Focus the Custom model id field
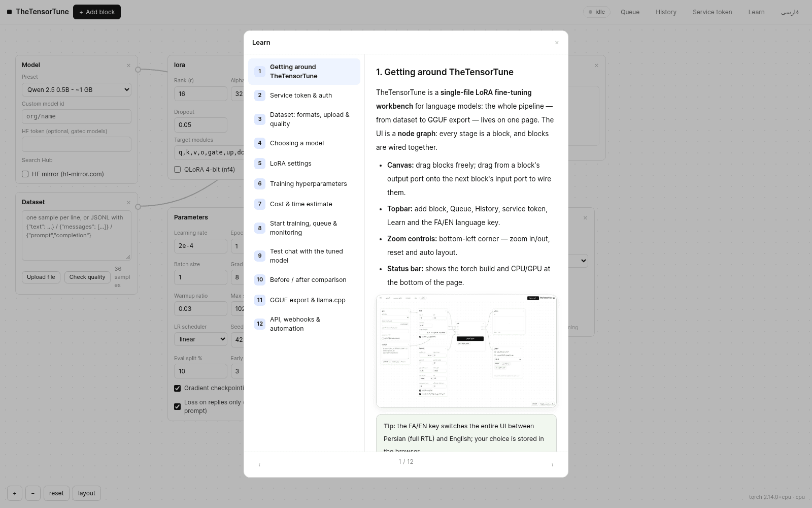812x508 pixels. click(77, 116)
